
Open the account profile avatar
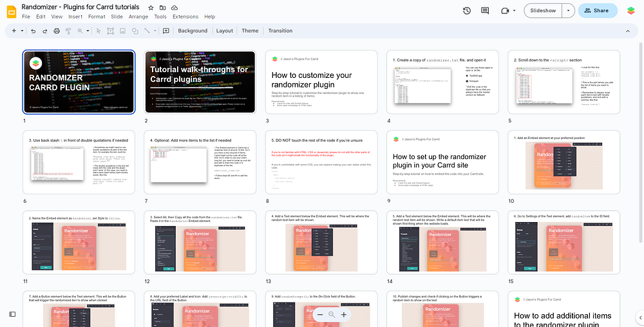pyautogui.click(x=631, y=11)
